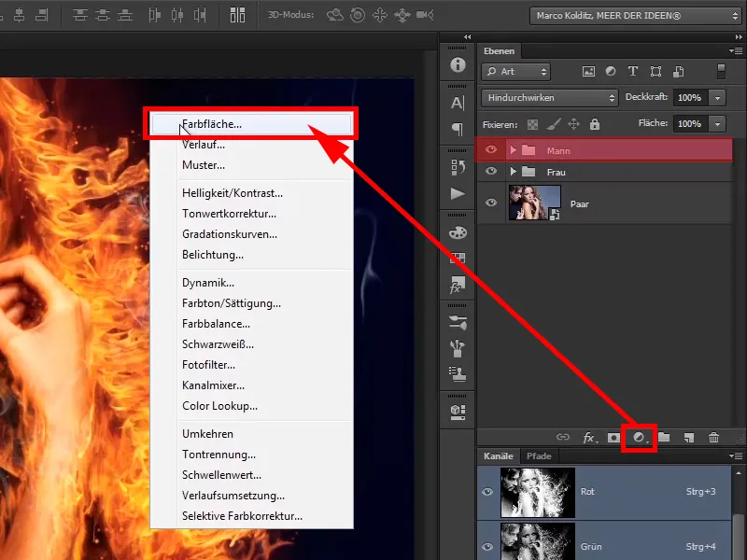
Task: Toggle lock position move icon
Action: coord(574,124)
